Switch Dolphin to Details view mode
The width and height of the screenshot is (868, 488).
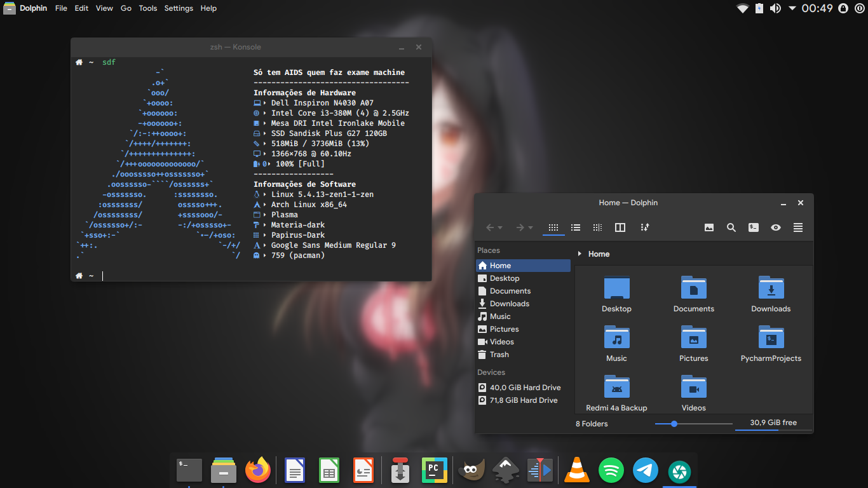(x=597, y=227)
